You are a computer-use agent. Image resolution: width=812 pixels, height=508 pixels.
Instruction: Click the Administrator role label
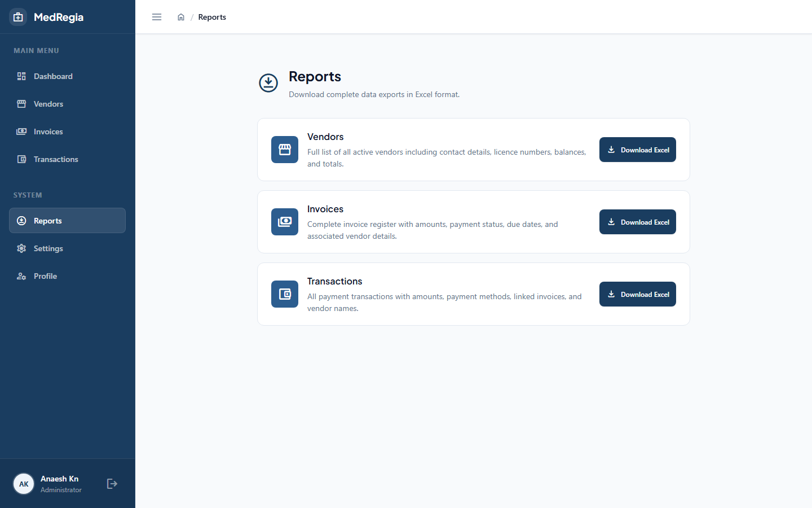(x=61, y=490)
